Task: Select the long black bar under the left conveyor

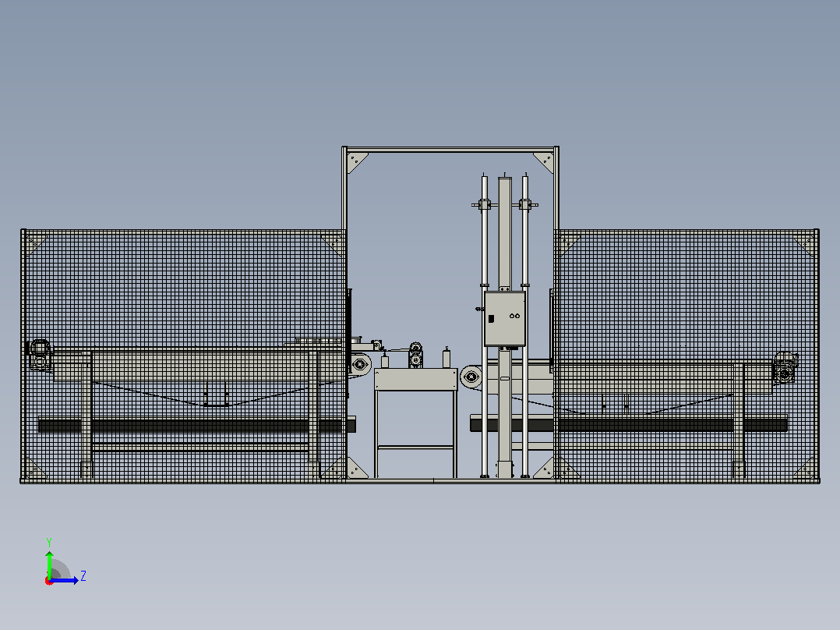Action: pyautogui.click(x=196, y=426)
